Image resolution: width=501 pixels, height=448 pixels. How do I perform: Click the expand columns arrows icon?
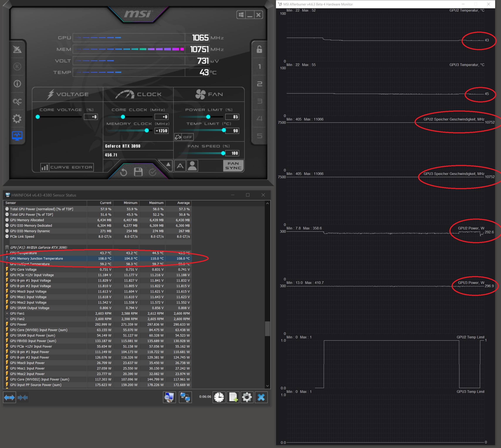[x=9, y=397]
